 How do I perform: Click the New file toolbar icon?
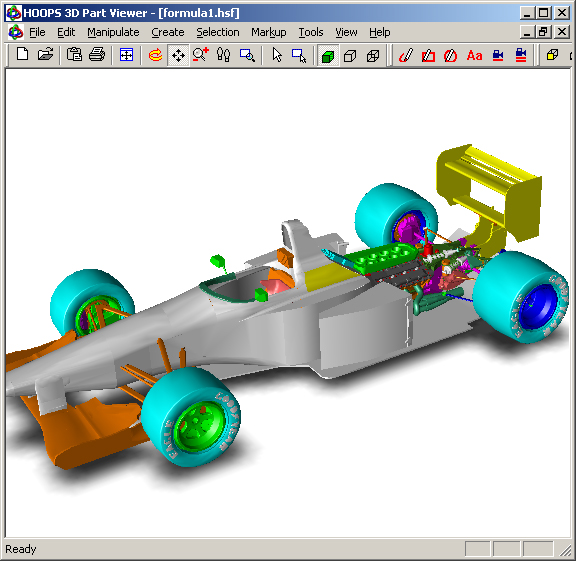pyautogui.click(x=22, y=55)
